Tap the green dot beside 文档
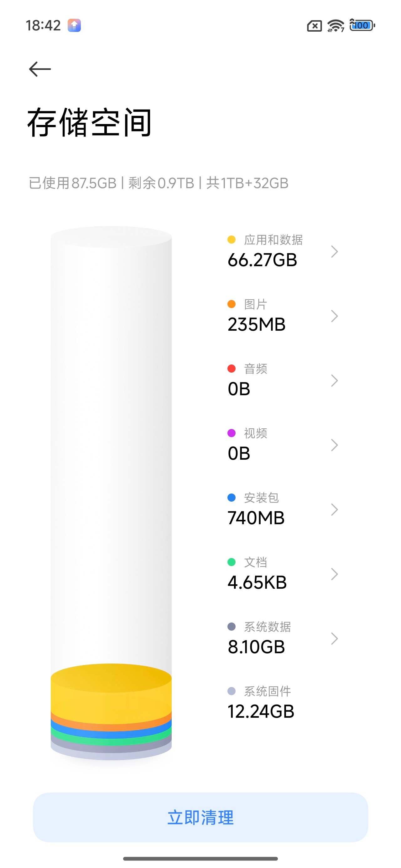 [232, 562]
